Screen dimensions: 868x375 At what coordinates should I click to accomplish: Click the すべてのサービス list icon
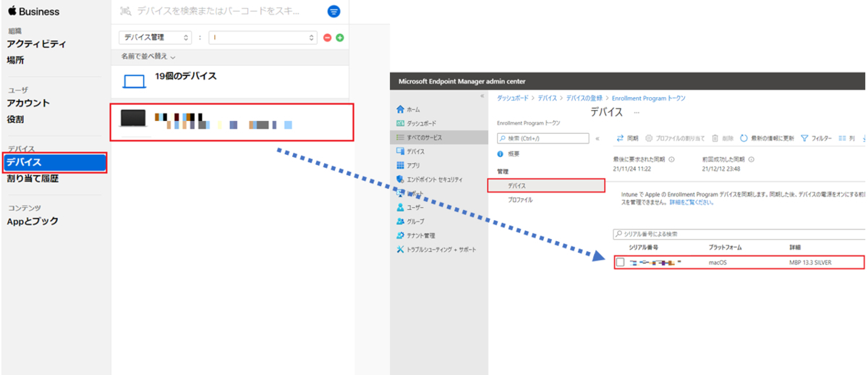tap(401, 137)
